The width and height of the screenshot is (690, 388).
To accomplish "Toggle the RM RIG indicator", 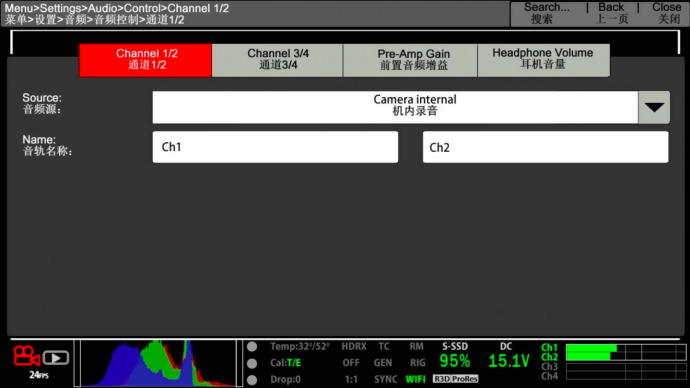I will (417, 355).
